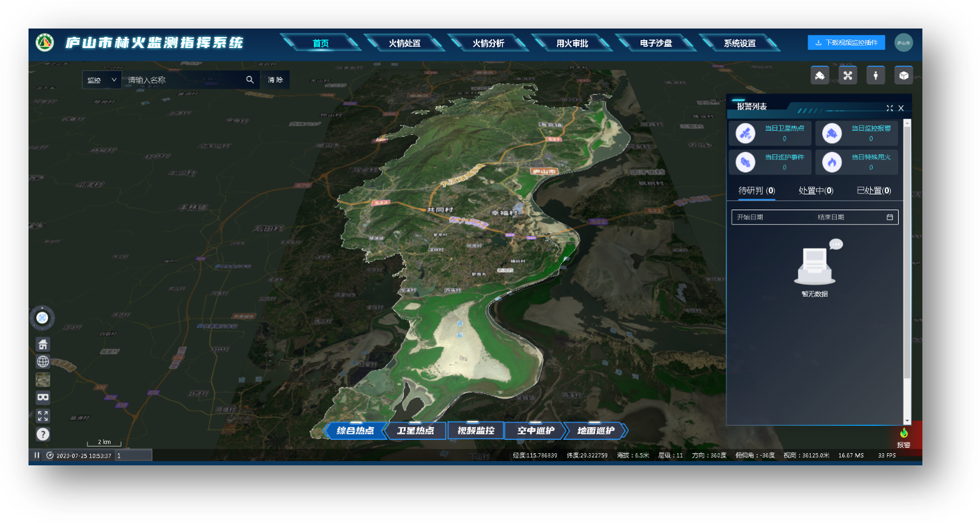Click the surveillance camera layer icon
The image size is (980, 523).
point(820,76)
